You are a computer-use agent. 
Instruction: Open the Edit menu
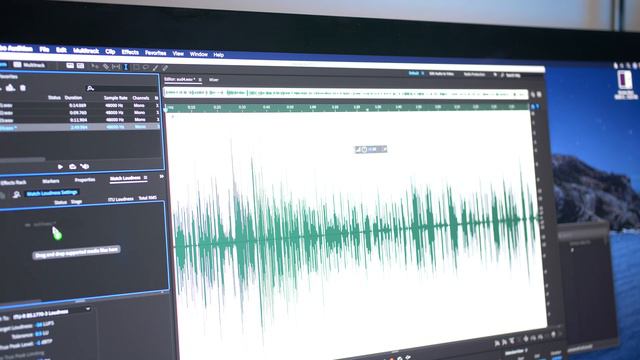[x=61, y=50]
